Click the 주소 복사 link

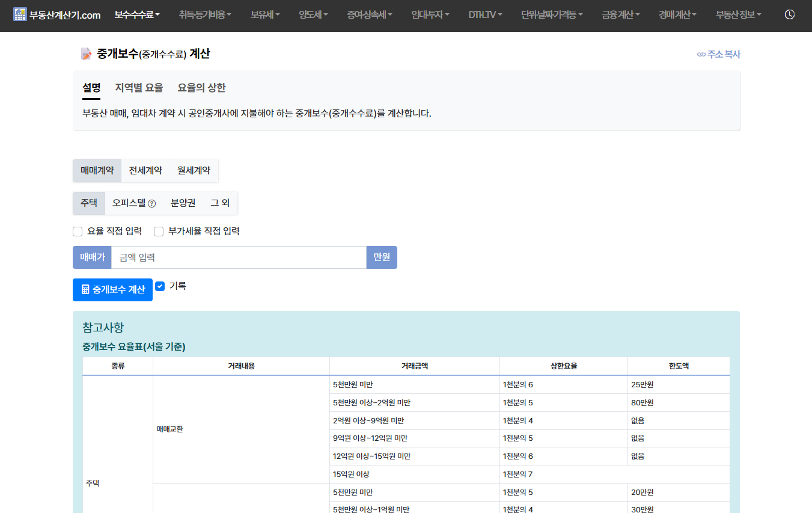coord(723,54)
